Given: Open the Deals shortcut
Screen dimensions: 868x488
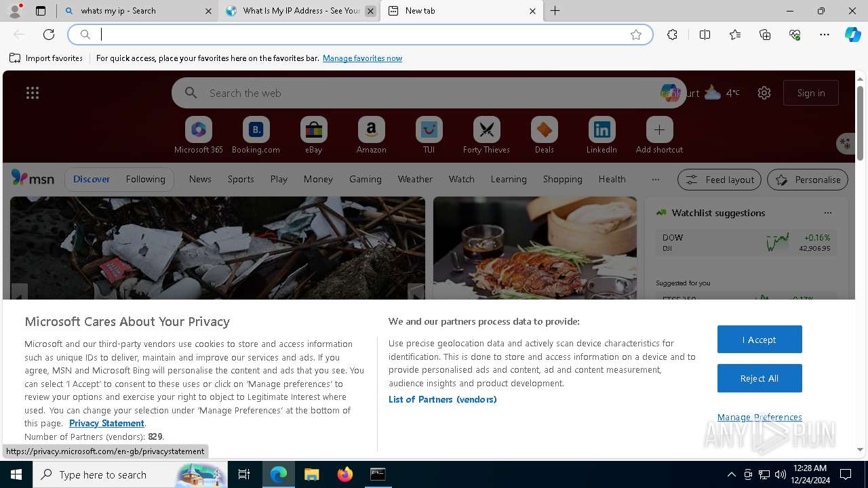Looking at the screenshot, I should point(544,135).
